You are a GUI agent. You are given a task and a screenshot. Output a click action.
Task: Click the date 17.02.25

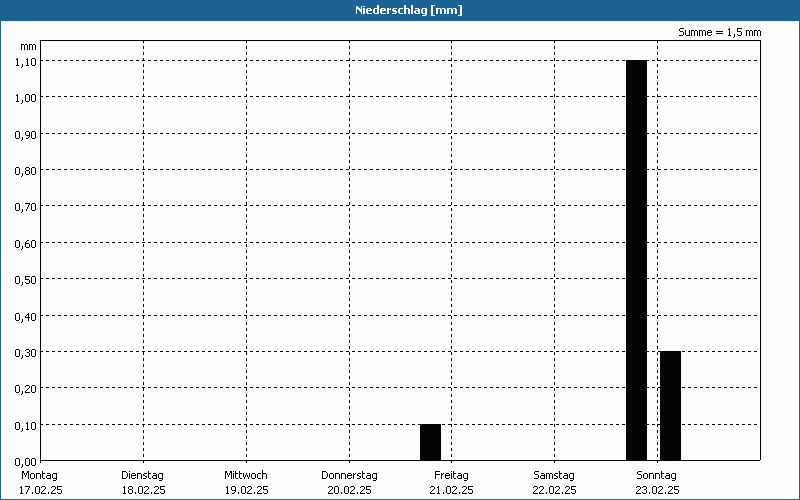[x=40, y=490]
